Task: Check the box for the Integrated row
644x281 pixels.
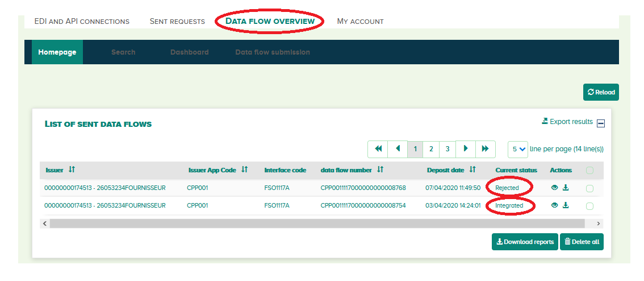Action: click(x=589, y=206)
